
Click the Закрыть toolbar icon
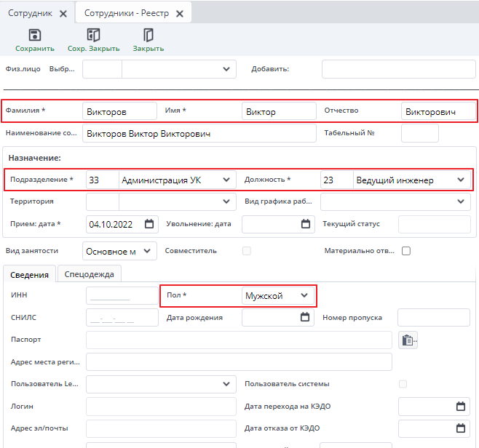pyautogui.click(x=148, y=35)
